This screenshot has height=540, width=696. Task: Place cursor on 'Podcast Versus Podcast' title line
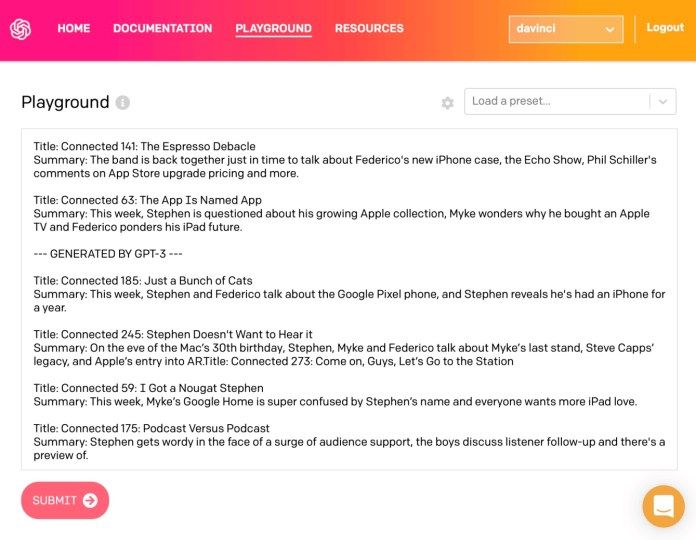(x=151, y=428)
